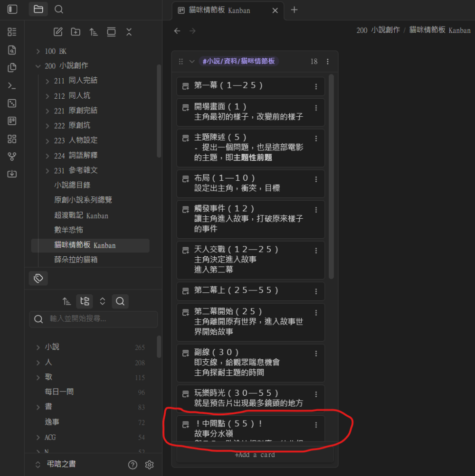Open settings gear icon
Image resolution: width=475 pixels, height=476 pixels.
[149, 465]
